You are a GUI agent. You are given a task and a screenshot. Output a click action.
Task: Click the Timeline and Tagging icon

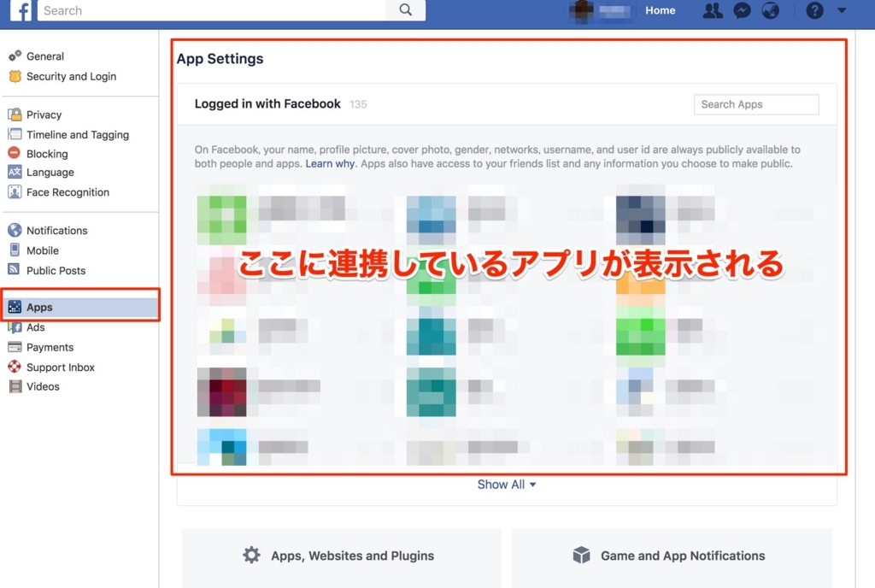tap(15, 134)
